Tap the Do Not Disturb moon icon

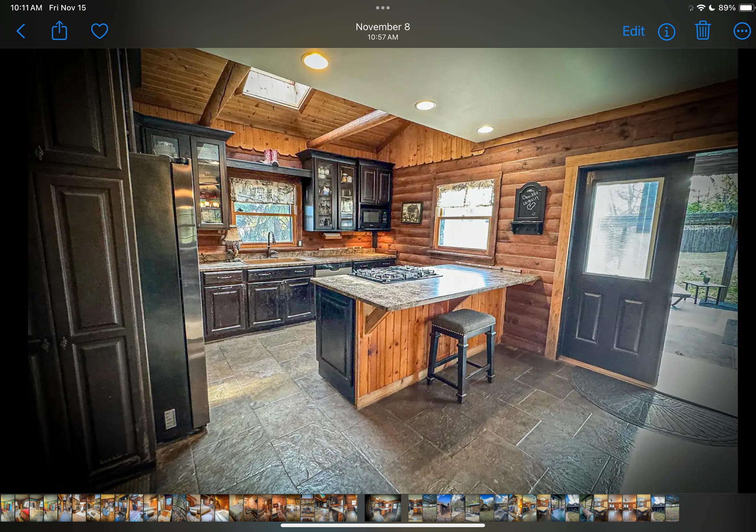click(x=712, y=8)
